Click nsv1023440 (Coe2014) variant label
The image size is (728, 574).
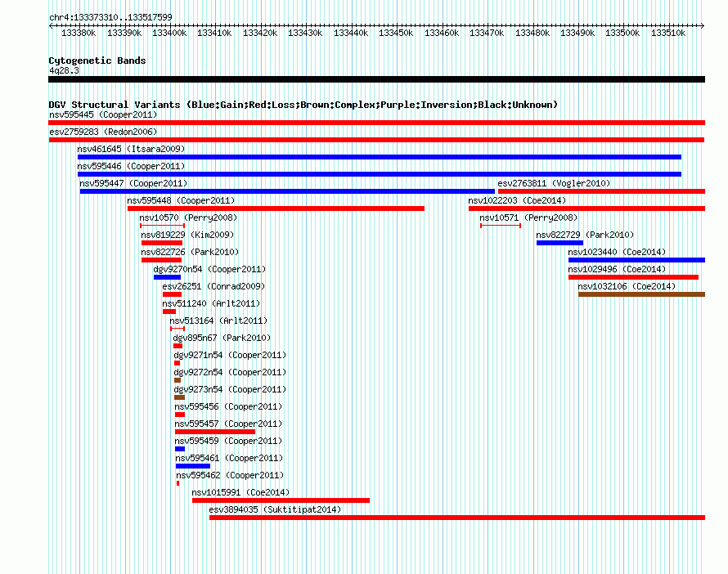(x=617, y=252)
